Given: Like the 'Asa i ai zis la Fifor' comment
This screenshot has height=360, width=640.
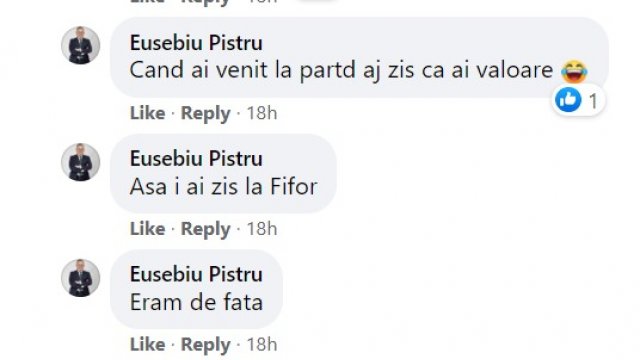Looking at the screenshot, I should [147, 229].
